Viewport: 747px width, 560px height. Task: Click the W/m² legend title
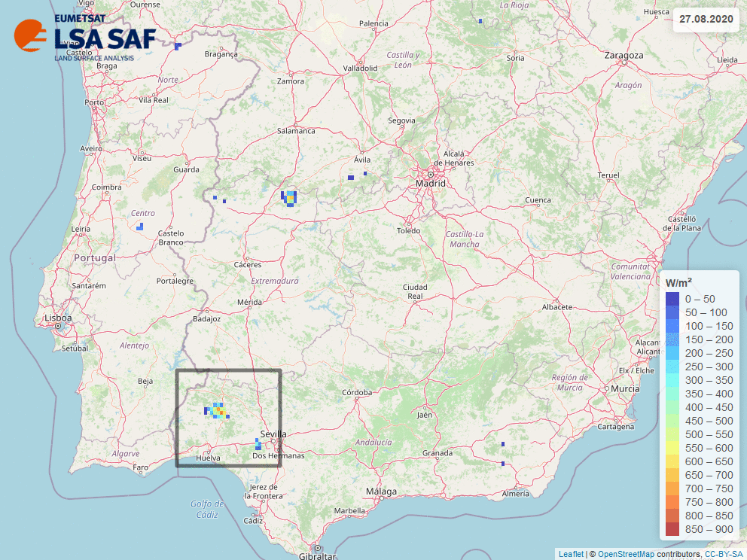[x=678, y=282]
